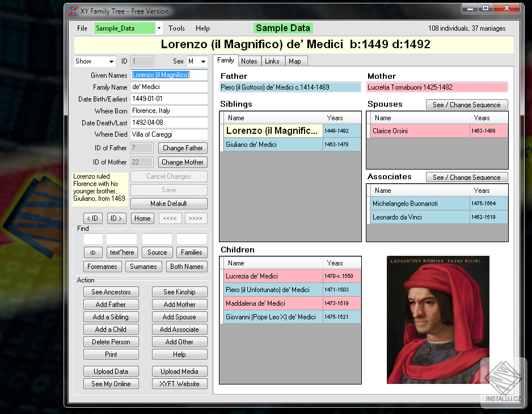Click the Upload Media button
This screenshot has width=532, height=414.
[x=179, y=371]
